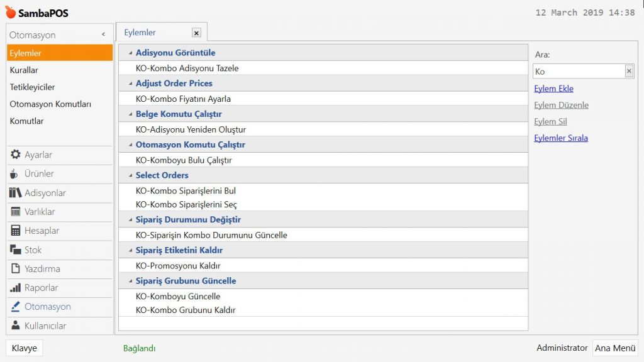Image resolution: width=644 pixels, height=362 pixels.
Task: Close the Eylemler tab
Action: click(x=196, y=33)
